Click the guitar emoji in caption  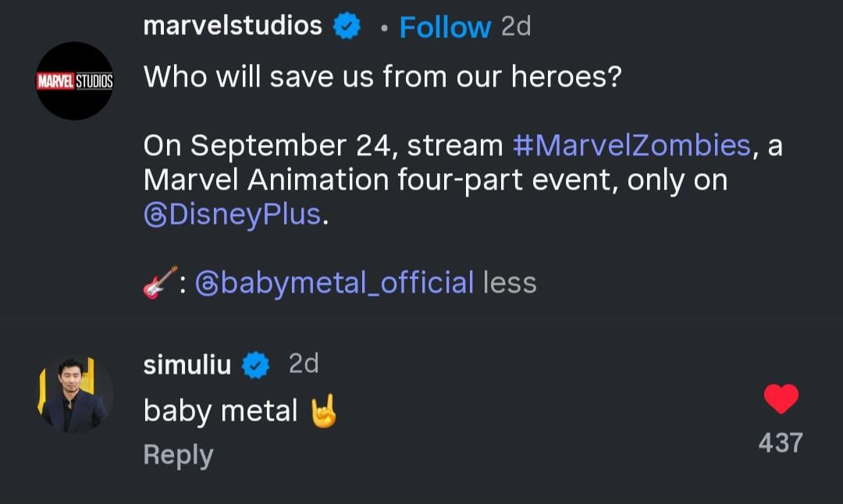coord(158,282)
